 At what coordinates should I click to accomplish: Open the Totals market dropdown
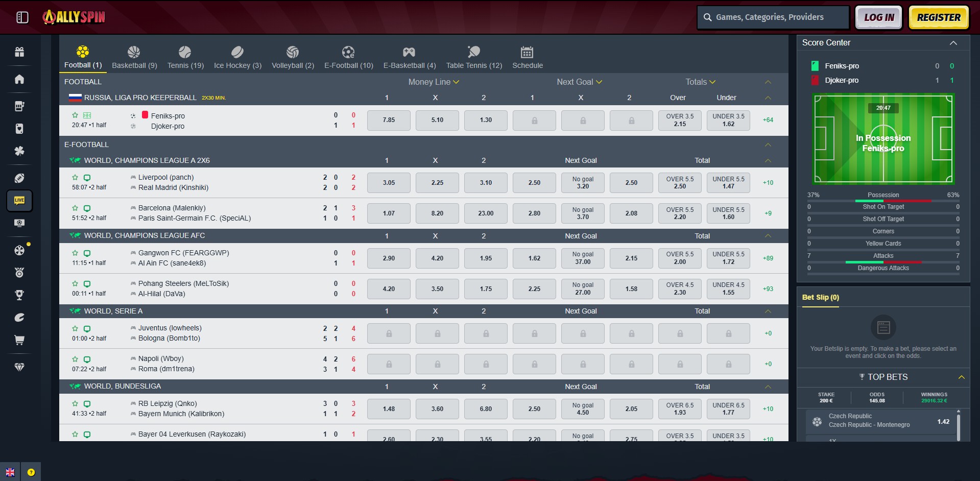tap(701, 82)
